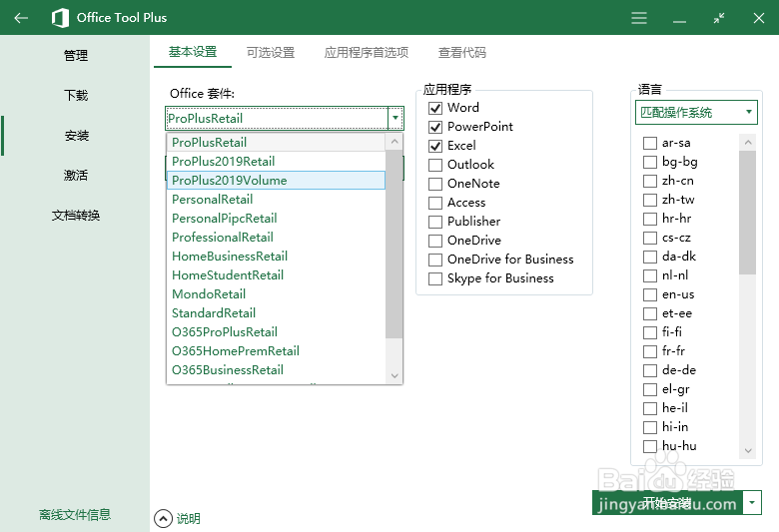Viewport: 779px width, 532px height.
Task: Click the suite list scroll-down arrow
Action: point(394,375)
